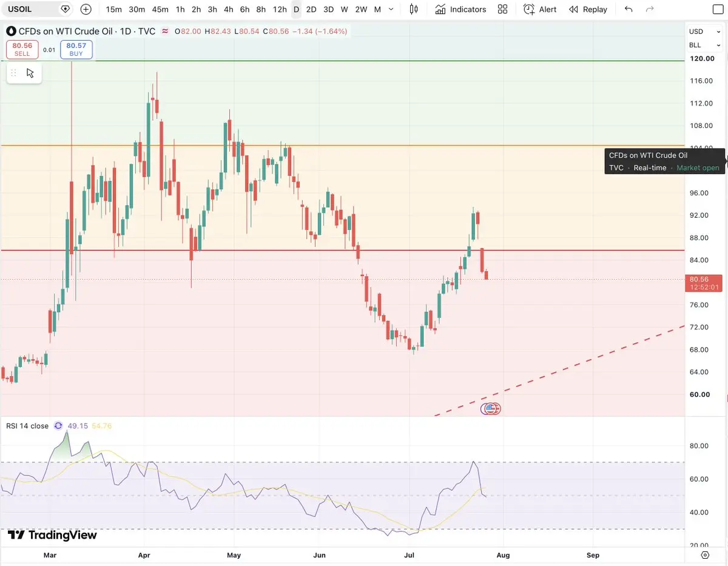Switch to the 3D interval
Viewport: 728px width, 566px height.
pos(328,9)
